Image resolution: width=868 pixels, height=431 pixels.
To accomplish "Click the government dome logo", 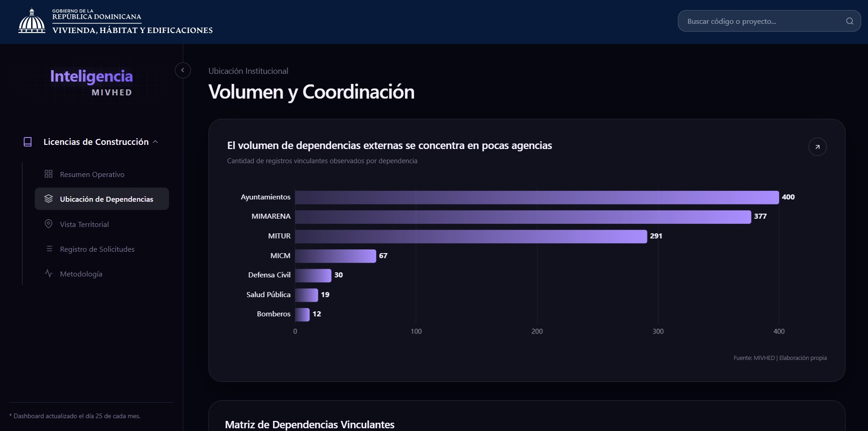I will 32,21.
